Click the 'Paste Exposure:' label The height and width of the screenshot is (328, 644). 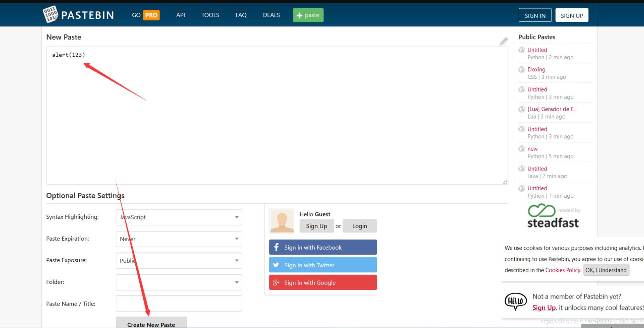[66, 260]
